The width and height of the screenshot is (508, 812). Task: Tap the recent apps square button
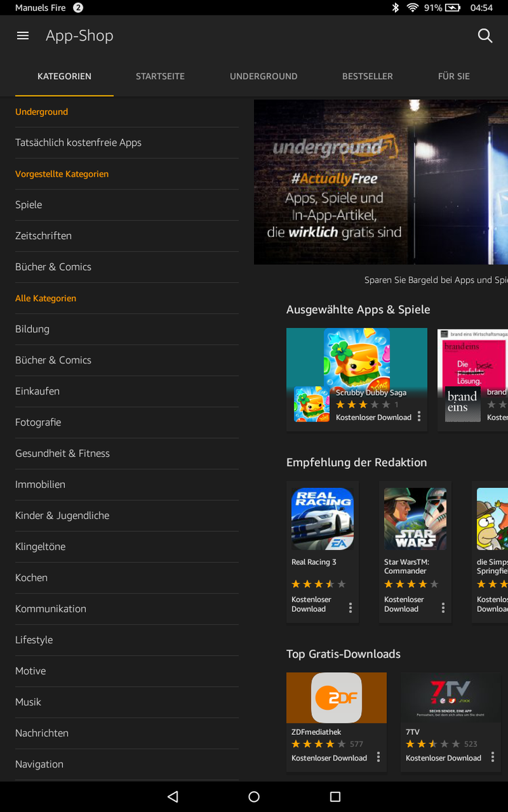coord(335,797)
